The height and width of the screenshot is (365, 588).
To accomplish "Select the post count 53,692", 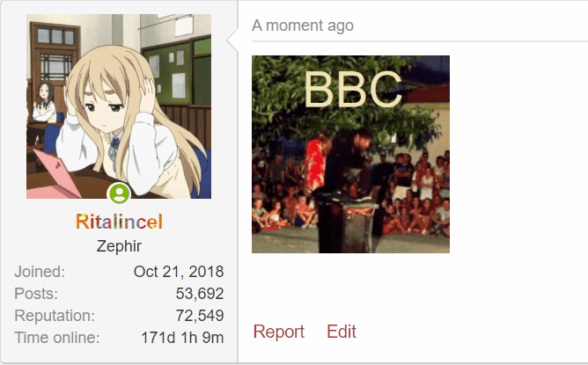I will click(x=200, y=294).
